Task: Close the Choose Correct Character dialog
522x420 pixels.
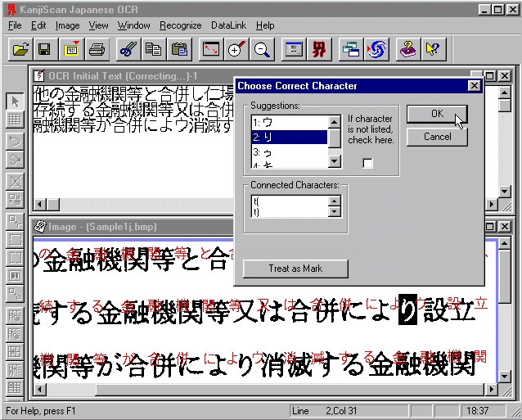Action: (474, 86)
